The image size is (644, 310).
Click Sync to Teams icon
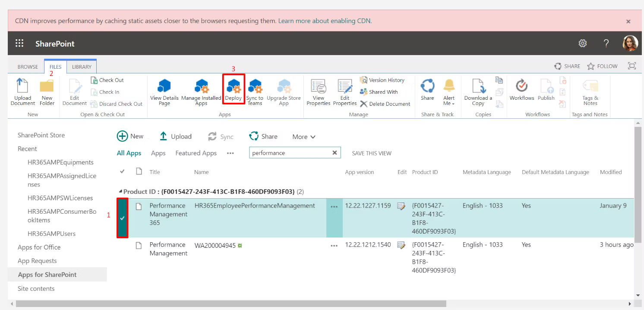coord(255,89)
